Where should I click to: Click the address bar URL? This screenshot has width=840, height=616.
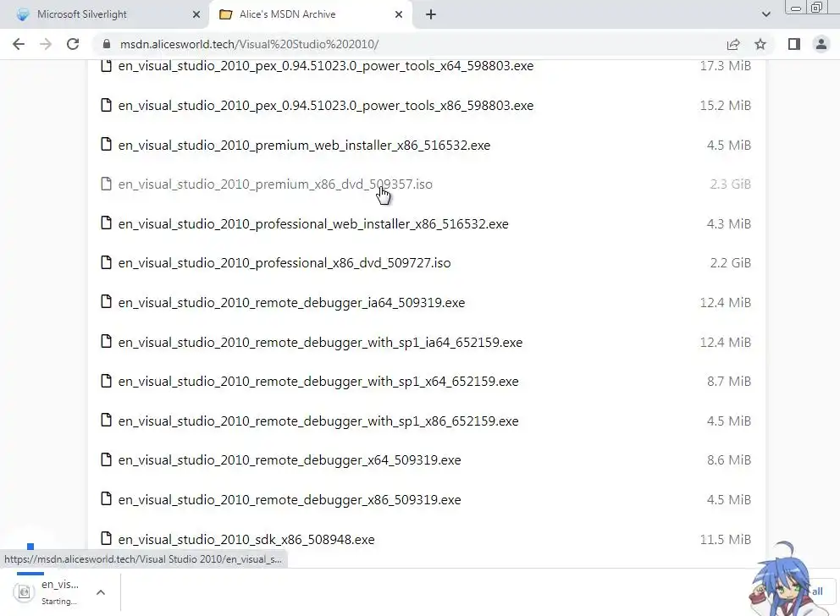click(x=249, y=44)
